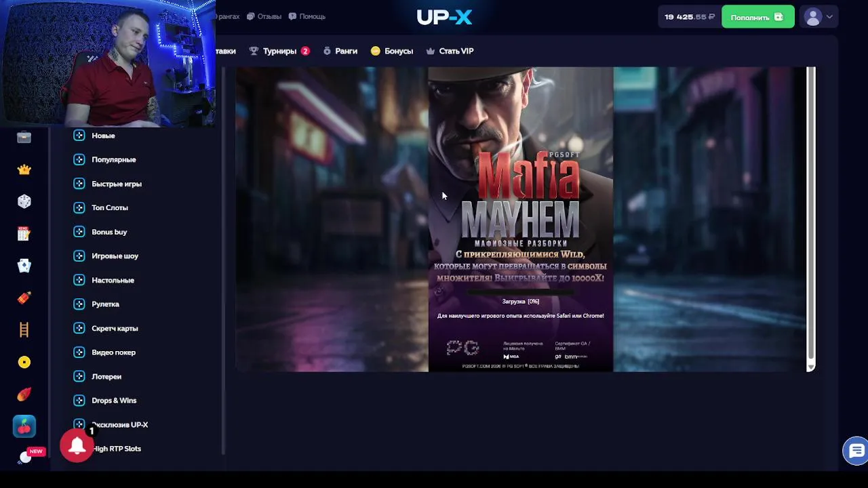Click the Mafia Mayhem game title artwork
868x488 pixels.
click(x=521, y=197)
